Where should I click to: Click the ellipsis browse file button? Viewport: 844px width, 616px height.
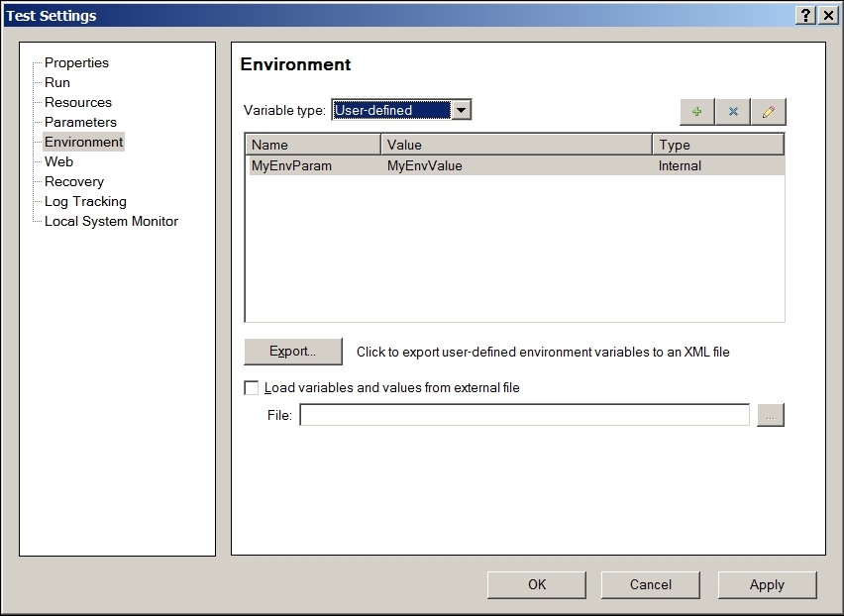click(770, 416)
